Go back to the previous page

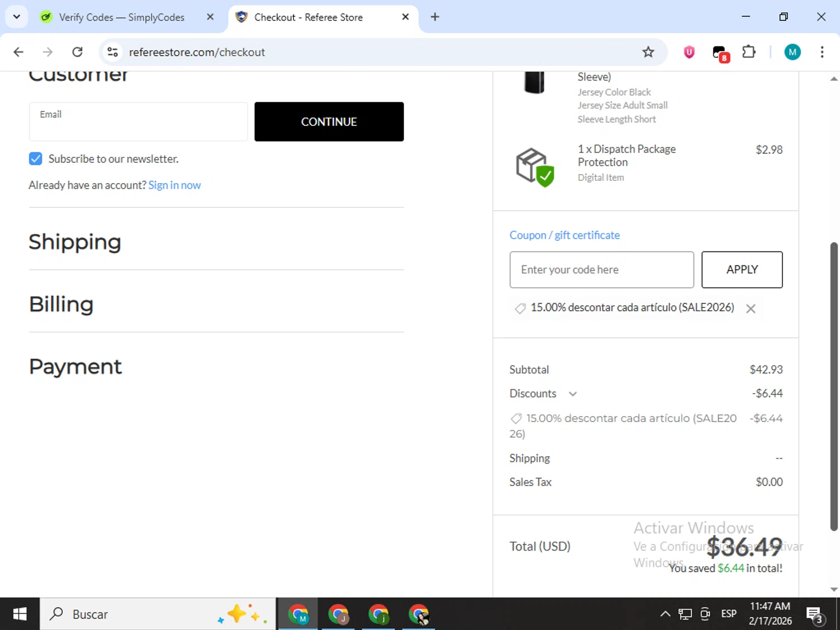(x=18, y=52)
